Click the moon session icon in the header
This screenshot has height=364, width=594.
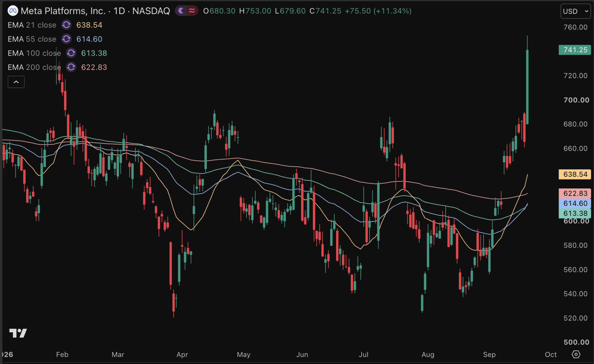pyautogui.click(x=181, y=11)
